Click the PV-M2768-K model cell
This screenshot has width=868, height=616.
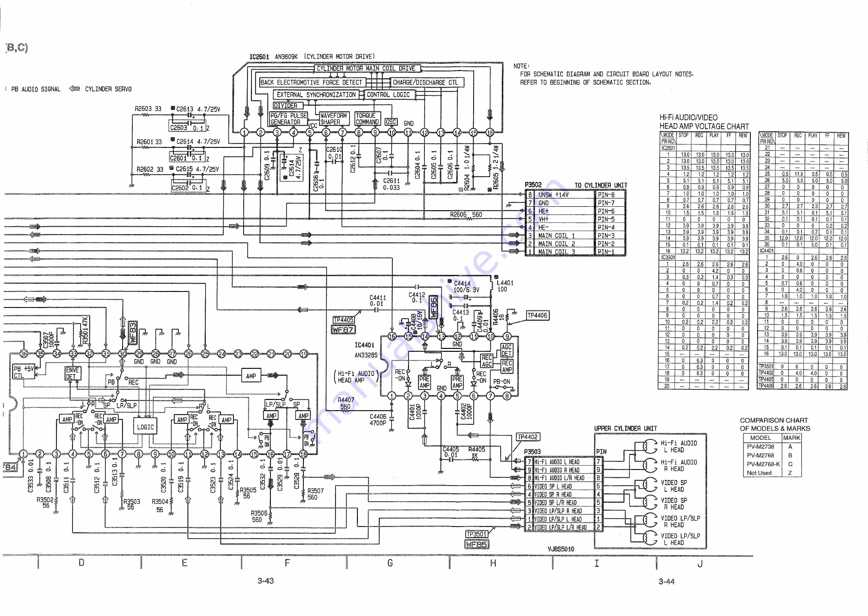click(x=763, y=464)
